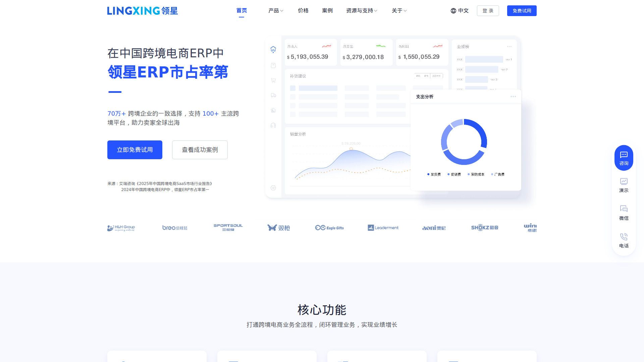Click the phone (电话) icon
This screenshot has width=644, height=362.
pos(624,237)
